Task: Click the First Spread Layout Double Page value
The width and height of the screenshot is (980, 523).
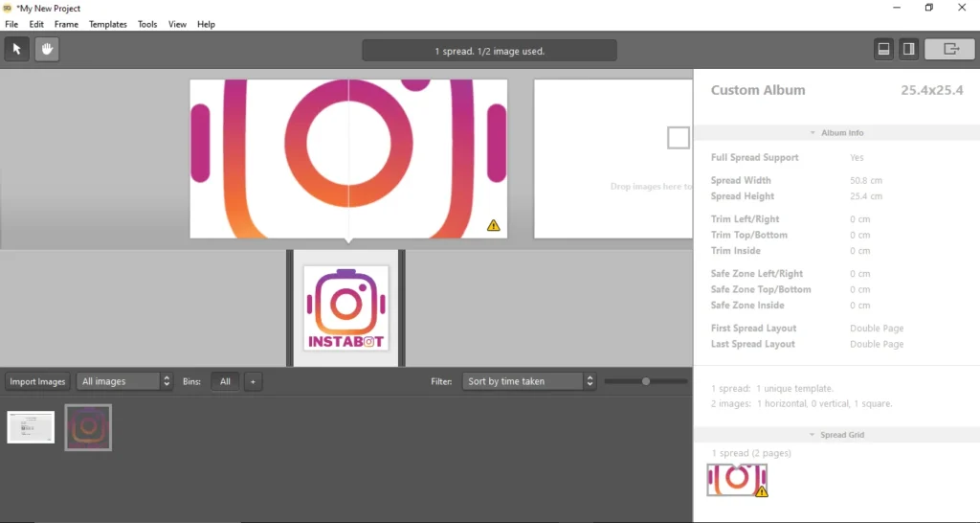Action: click(877, 329)
